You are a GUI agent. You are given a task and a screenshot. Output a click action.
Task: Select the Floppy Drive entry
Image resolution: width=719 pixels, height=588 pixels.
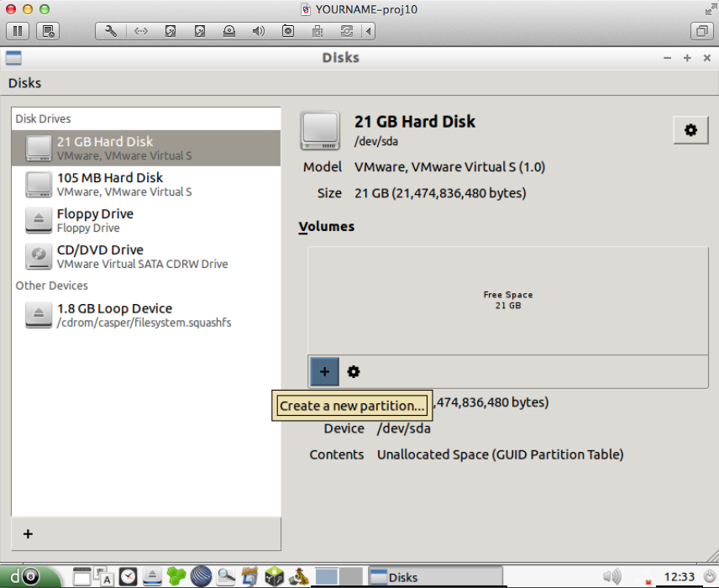tap(146, 221)
